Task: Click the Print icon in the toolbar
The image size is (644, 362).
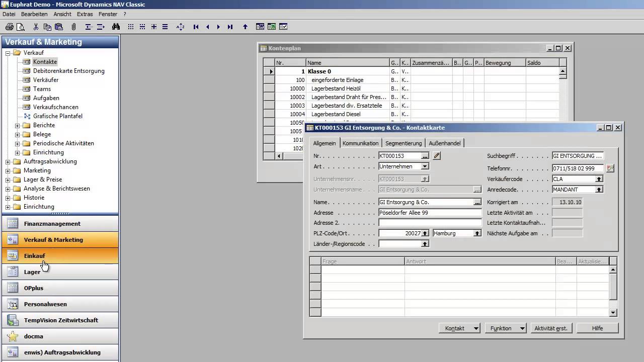Action: tap(9, 27)
